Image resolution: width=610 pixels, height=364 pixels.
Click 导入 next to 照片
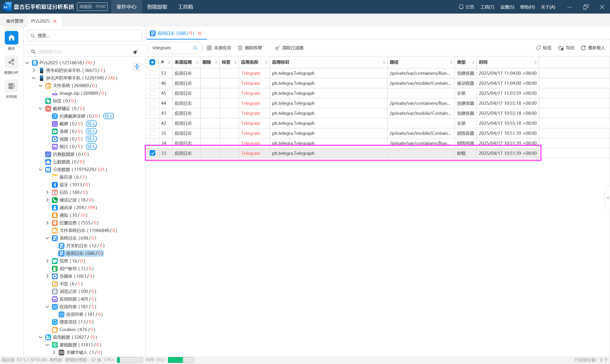pyautogui.click(x=91, y=147)
